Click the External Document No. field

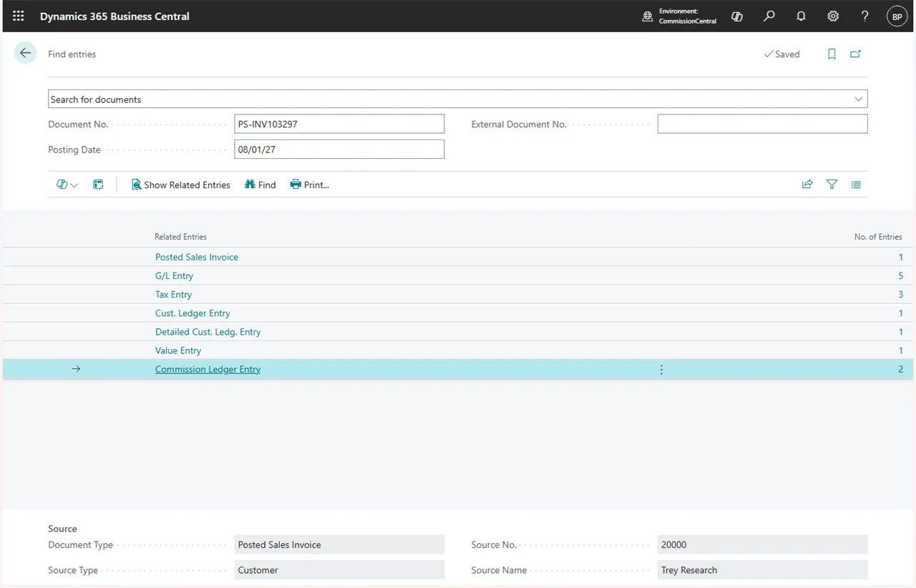(x=762, y=124)
